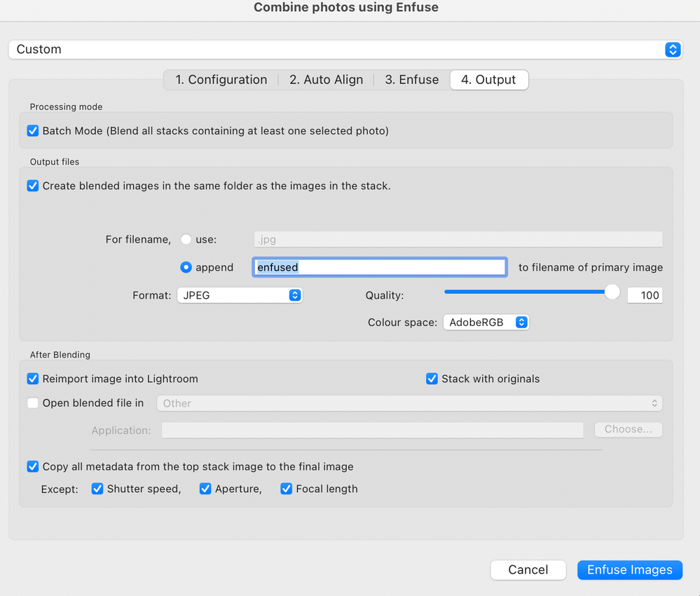
Task: Uncheck the Focal length exception
Action: (x=286, y=489)
